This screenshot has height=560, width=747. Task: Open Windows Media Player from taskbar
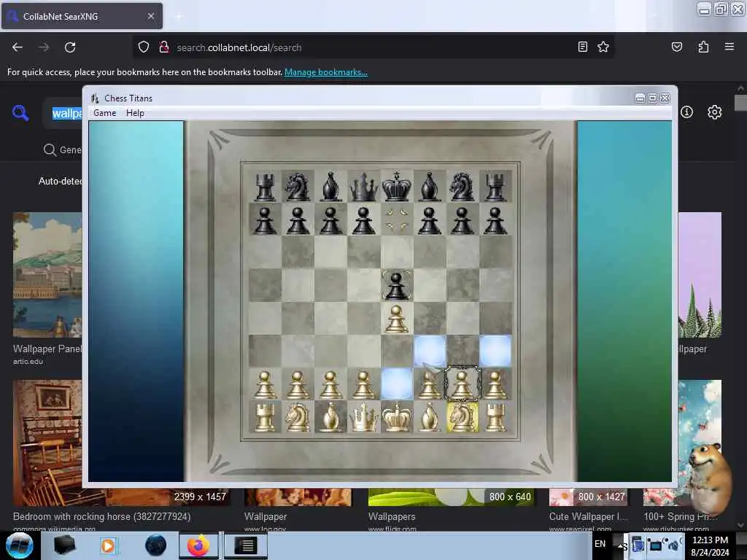tap(108, 545)
